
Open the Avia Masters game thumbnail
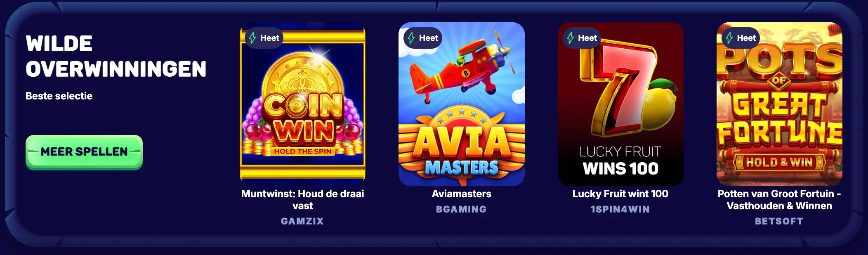(x=461, y=104)
